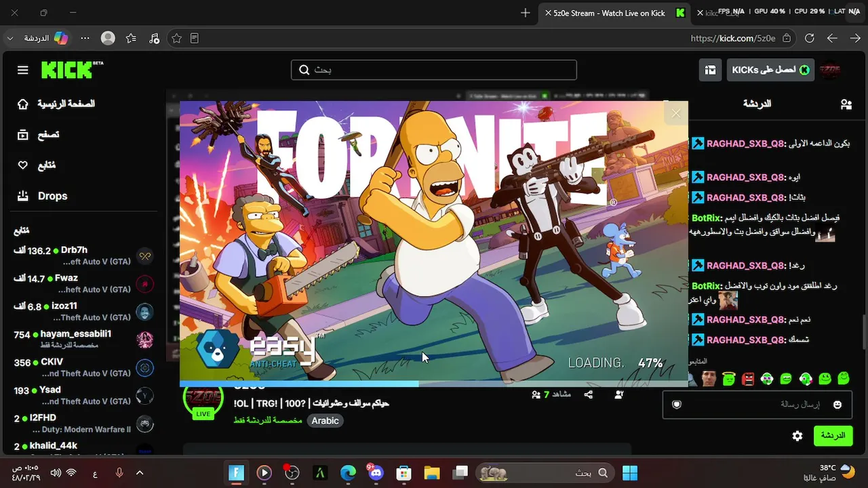Click the Drb7h channel avatar

pos(144,256)
